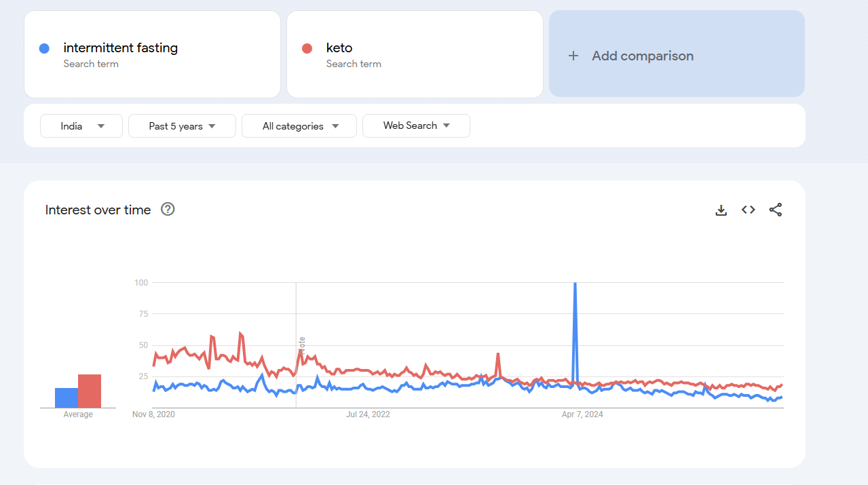This screenshot has height=485, width=868.
Task: Click the blue dot on intermittent fasting card
Action: click(44, 48)
